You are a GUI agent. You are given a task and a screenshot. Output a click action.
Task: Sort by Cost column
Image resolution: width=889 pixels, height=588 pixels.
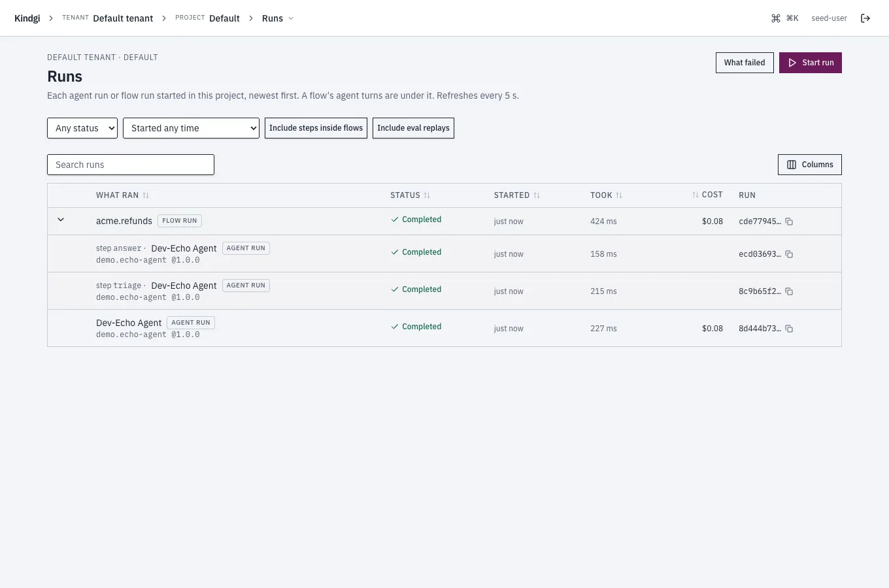point(707,195)
